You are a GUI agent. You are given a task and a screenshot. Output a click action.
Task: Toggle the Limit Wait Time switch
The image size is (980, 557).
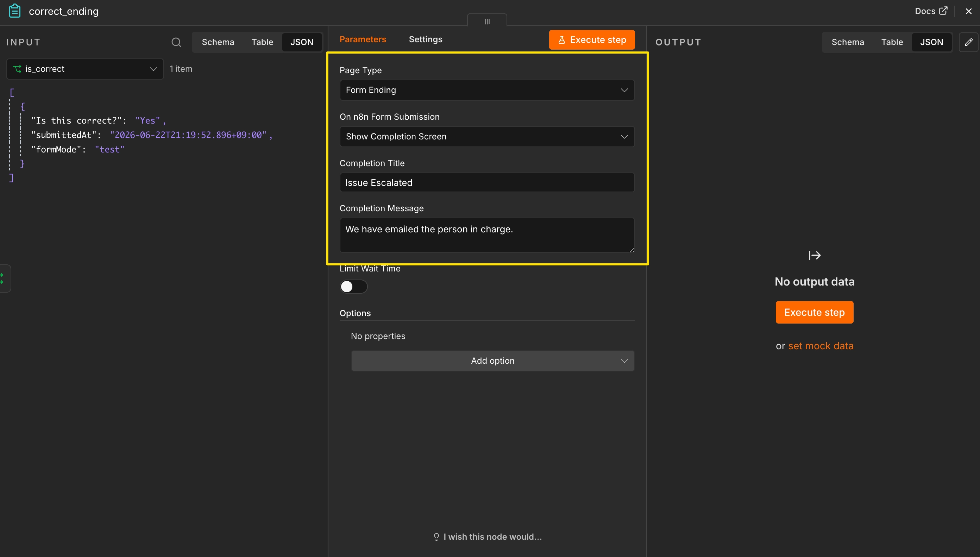pyautogui.click(x=353, y=287)
